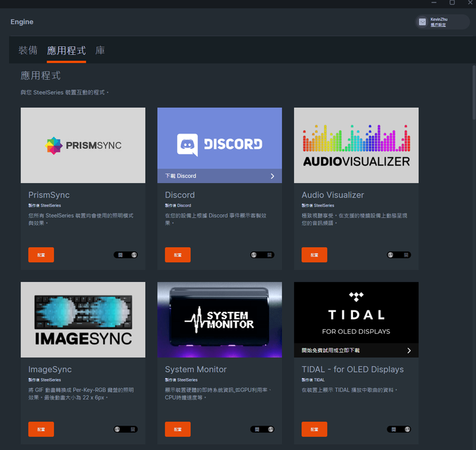Click the orange configure button for PrismSync

click(x=41, y=254)
